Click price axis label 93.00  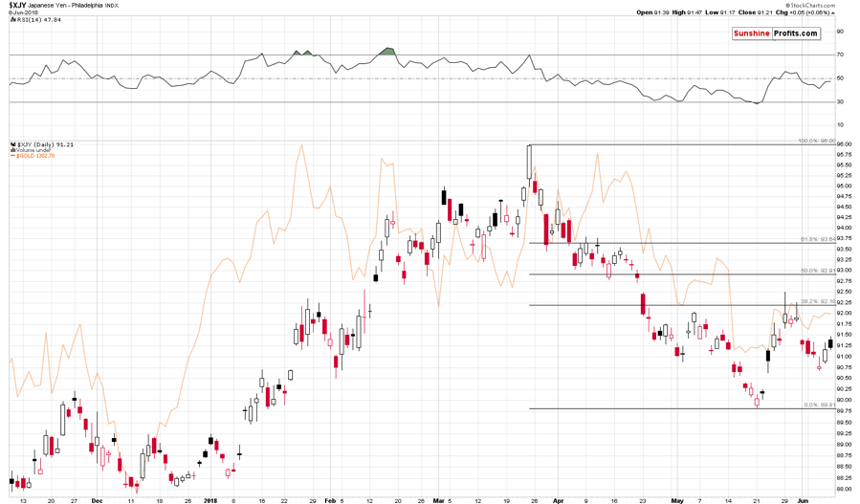(844, 271)
